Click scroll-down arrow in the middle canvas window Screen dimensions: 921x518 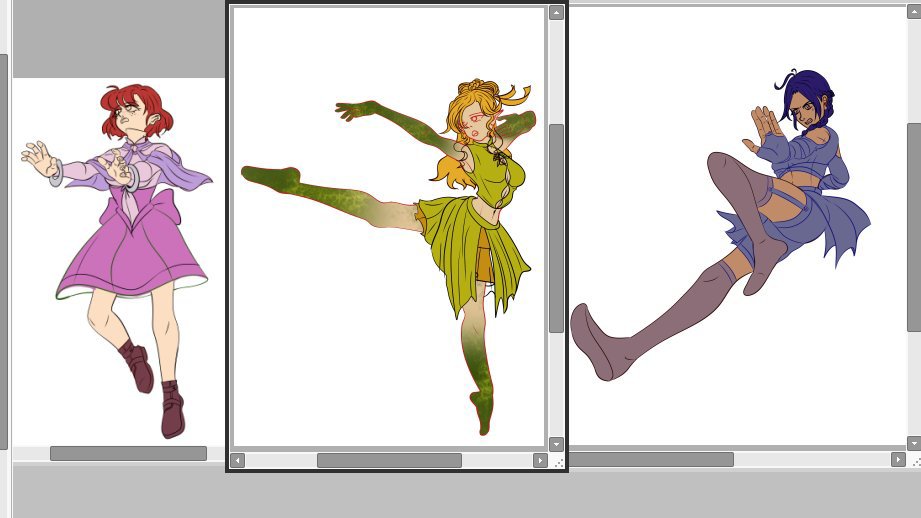[556, 444]
